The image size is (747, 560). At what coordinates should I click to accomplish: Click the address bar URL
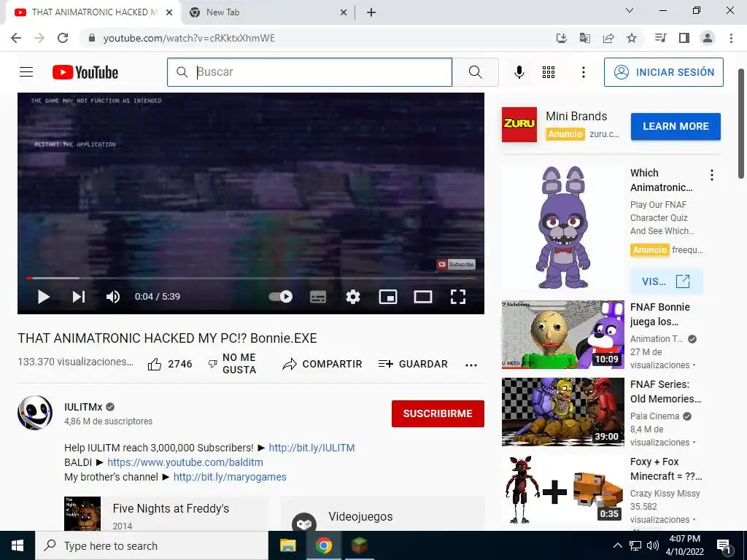click(x=189, y=38)
